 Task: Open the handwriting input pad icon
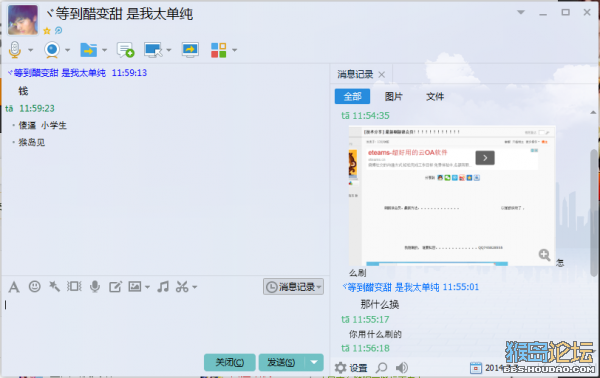[115, 287]
